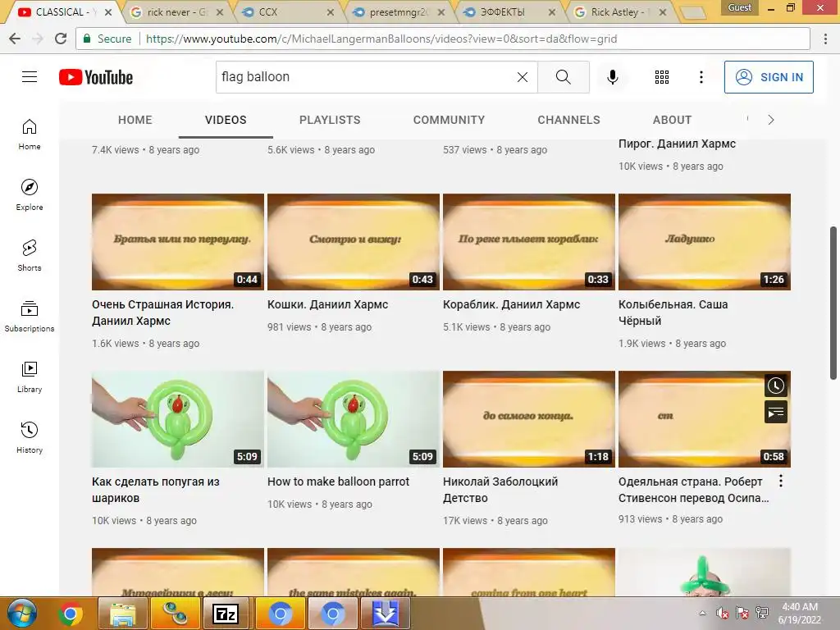This screenshot has height=630, width=840.
Task: Open video titled Одеяльная страна
Action: (x=693, y=490)
